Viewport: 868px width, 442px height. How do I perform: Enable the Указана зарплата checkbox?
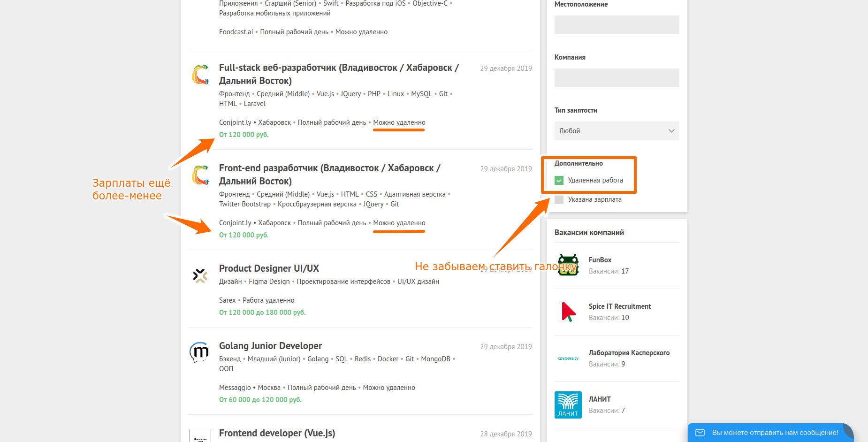(x=559, y=199)
